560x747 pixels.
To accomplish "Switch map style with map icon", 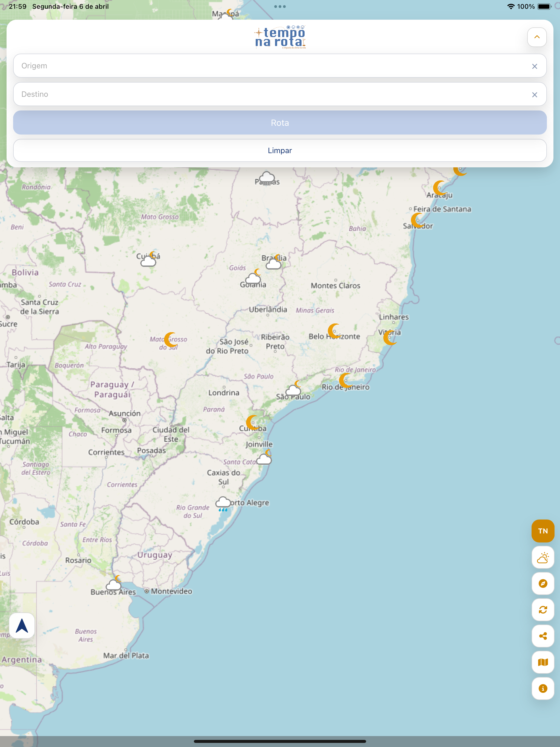I will point(543,662).
